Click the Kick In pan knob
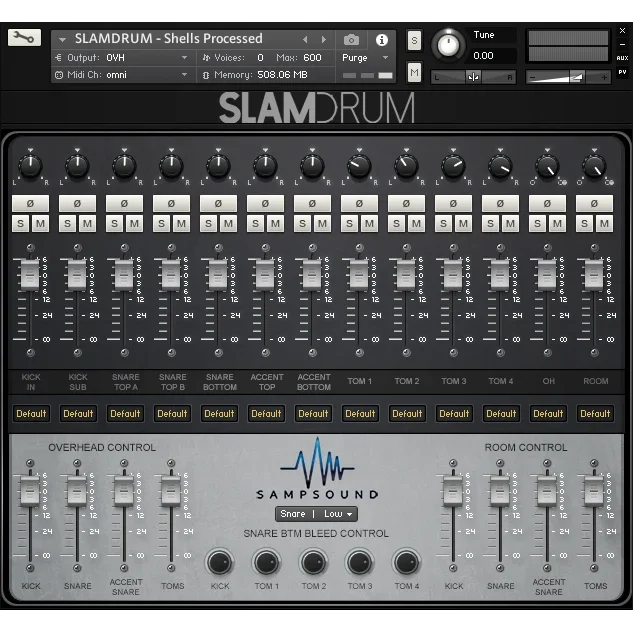 click(x=30, y=166)
